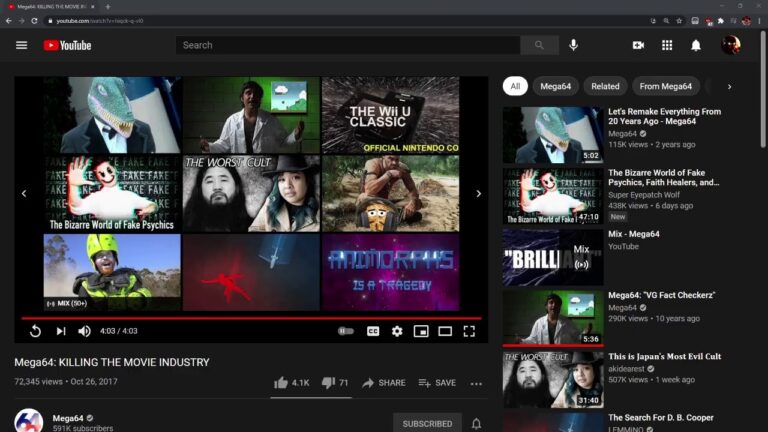Open player settings gear
The image size is (768, 432).
397,331
